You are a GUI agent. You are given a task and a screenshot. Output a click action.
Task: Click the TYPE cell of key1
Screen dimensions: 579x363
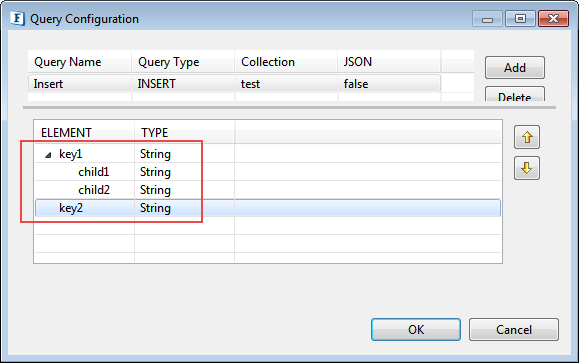[155, 154]
